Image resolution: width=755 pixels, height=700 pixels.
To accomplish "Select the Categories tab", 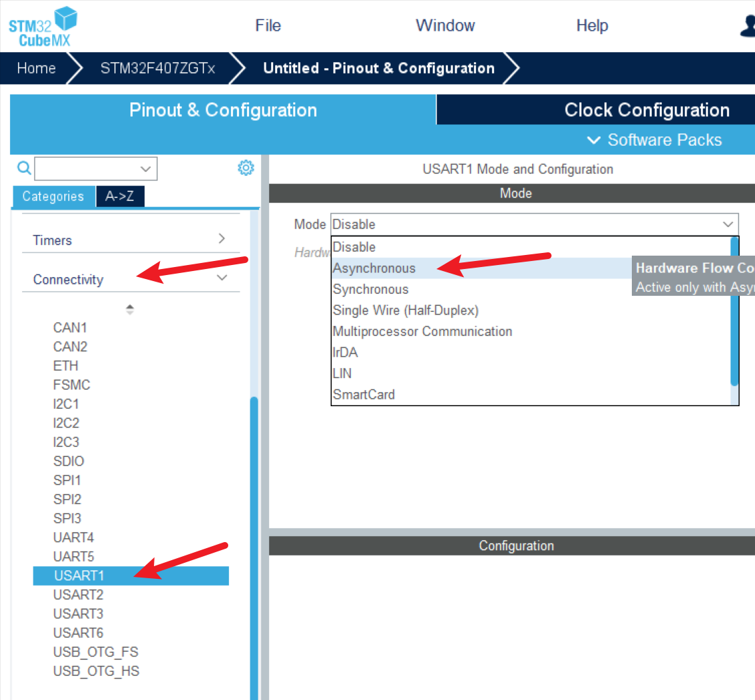I will pos(54,197).
